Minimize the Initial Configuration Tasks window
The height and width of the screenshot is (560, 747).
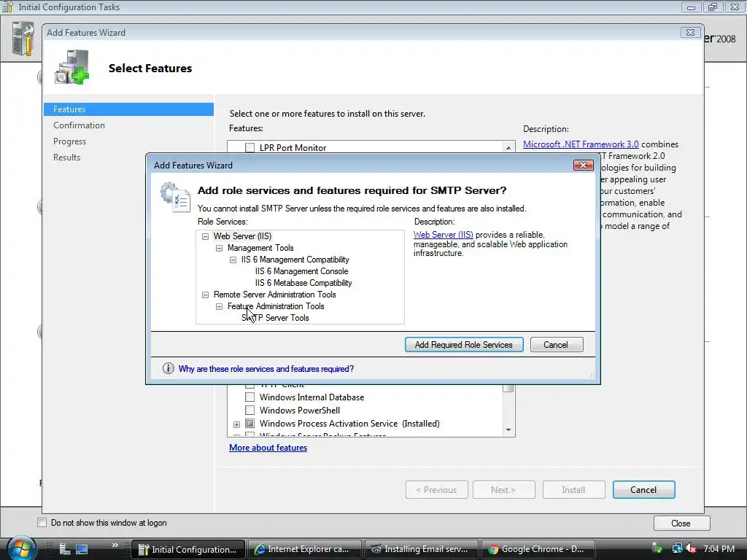point(692,7)
